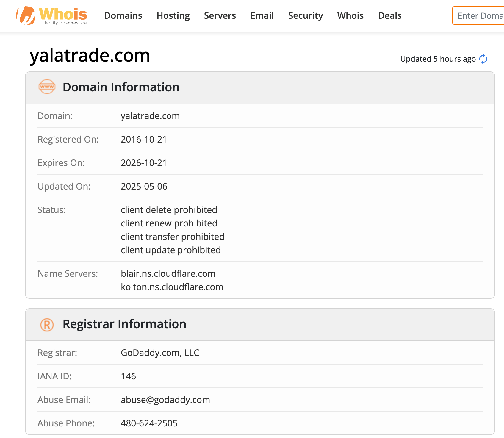Image resolution: width=504 pixels, height=438 pixels.
Task: Click the Registrar Information section heading
Action: (x=124, y=324)
